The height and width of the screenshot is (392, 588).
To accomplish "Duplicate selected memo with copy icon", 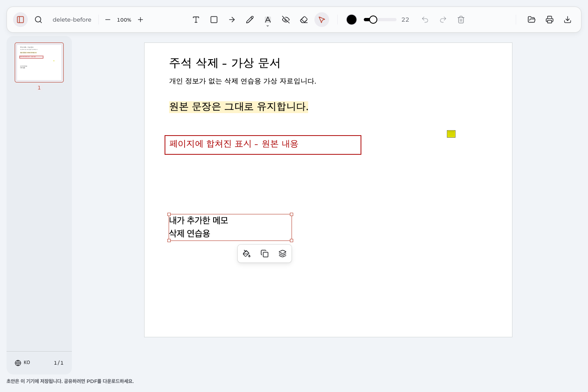I will pos(265,254).
